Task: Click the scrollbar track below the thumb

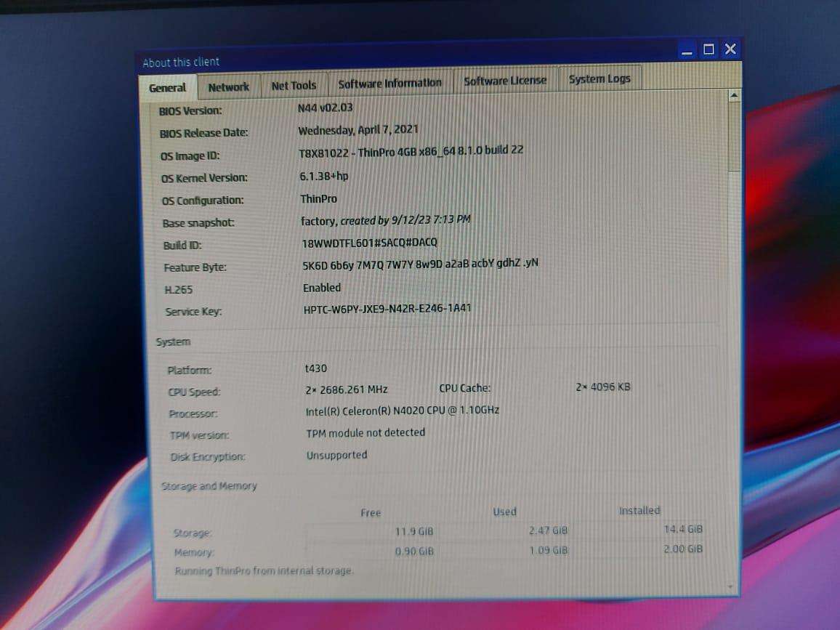Action: (x=731, y=363)
